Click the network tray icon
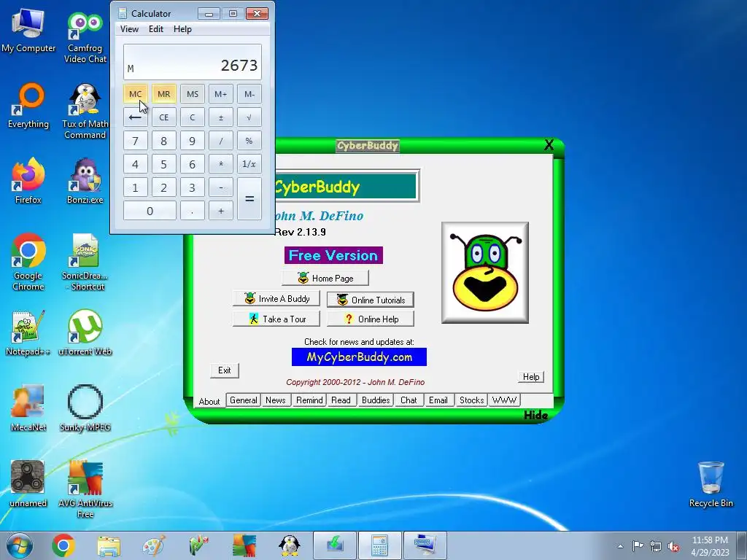This screenshot has height=560, width=747. click(x=656, y=546)
